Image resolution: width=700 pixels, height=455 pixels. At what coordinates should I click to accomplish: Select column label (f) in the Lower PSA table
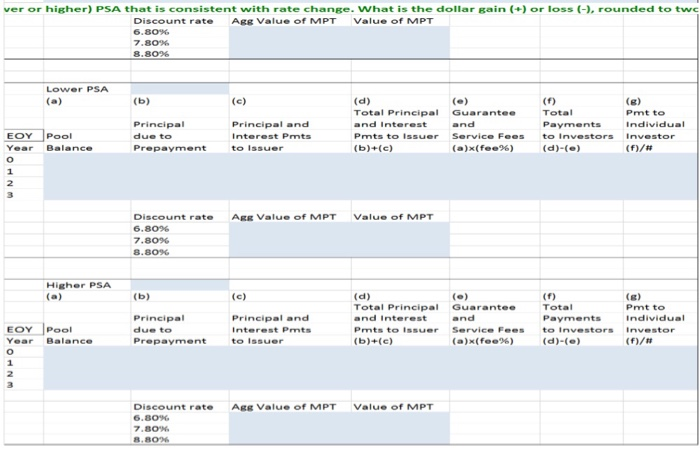tap(549, 101)
